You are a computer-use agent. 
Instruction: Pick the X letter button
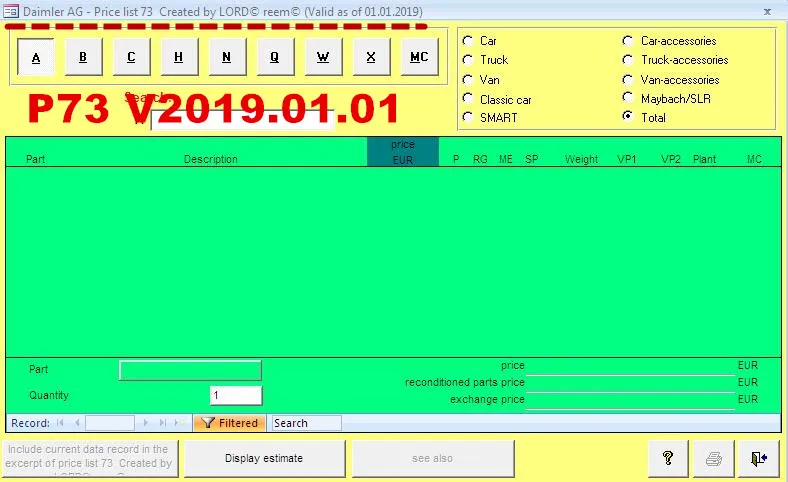coord(371,57)
